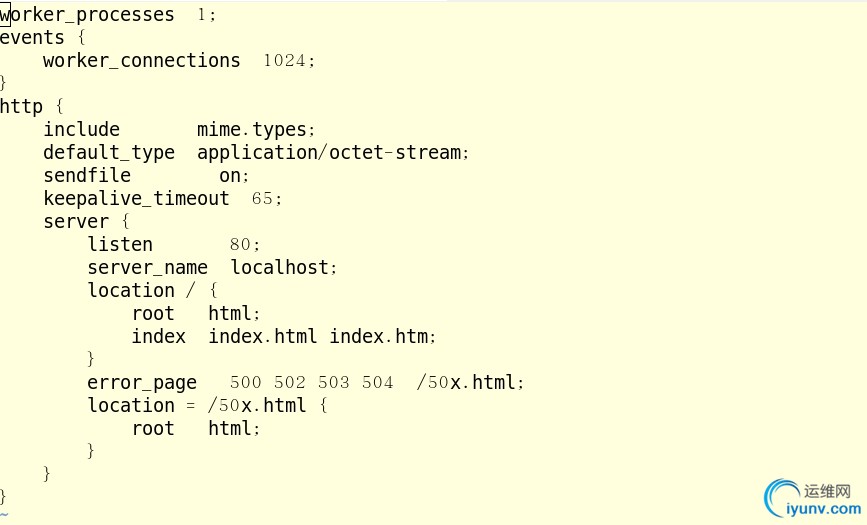Click listen port value 80
Screen dimensions: 867x525
tap(241, 245)
